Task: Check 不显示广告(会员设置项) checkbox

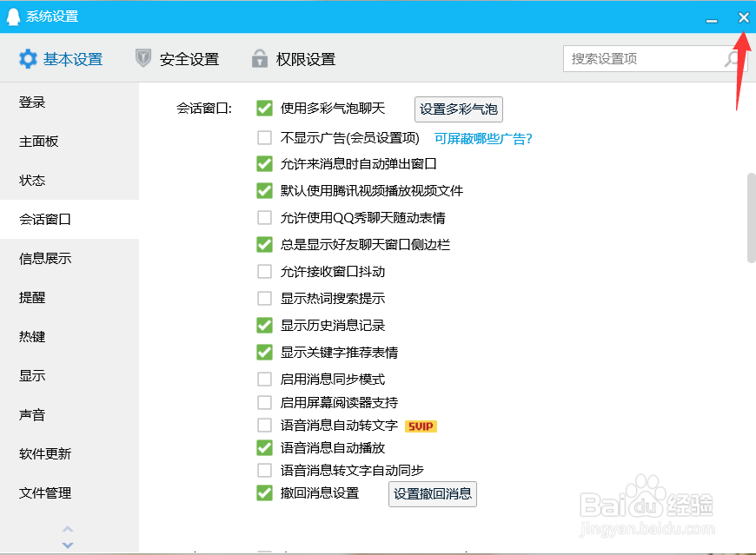Action: (264, 138)
